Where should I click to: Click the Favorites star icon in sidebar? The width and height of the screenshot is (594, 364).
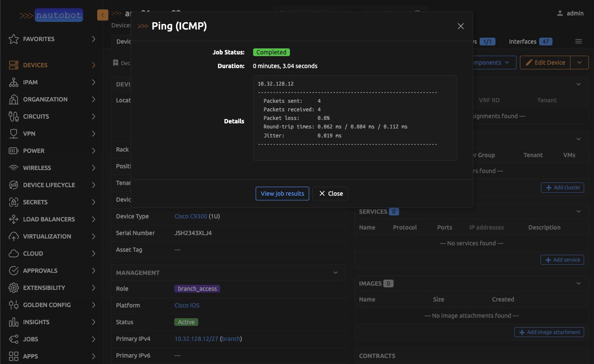point(14,39)
